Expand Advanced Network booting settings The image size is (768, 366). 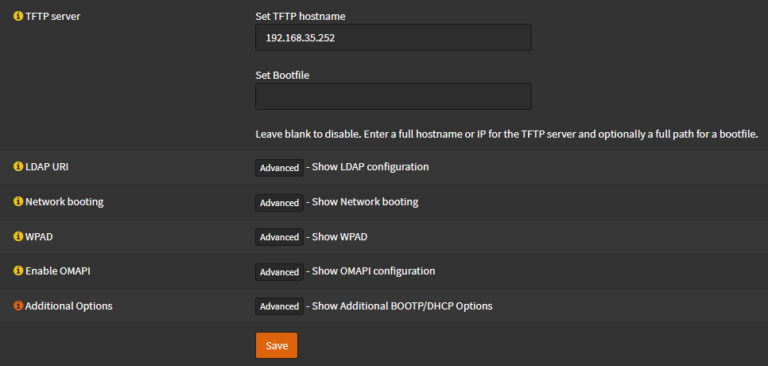click(279, 202)
